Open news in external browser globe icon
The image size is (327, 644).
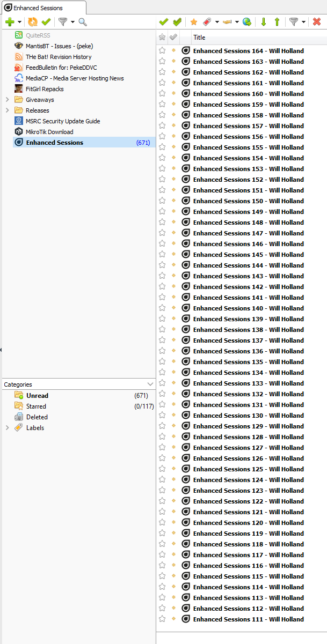246,22
